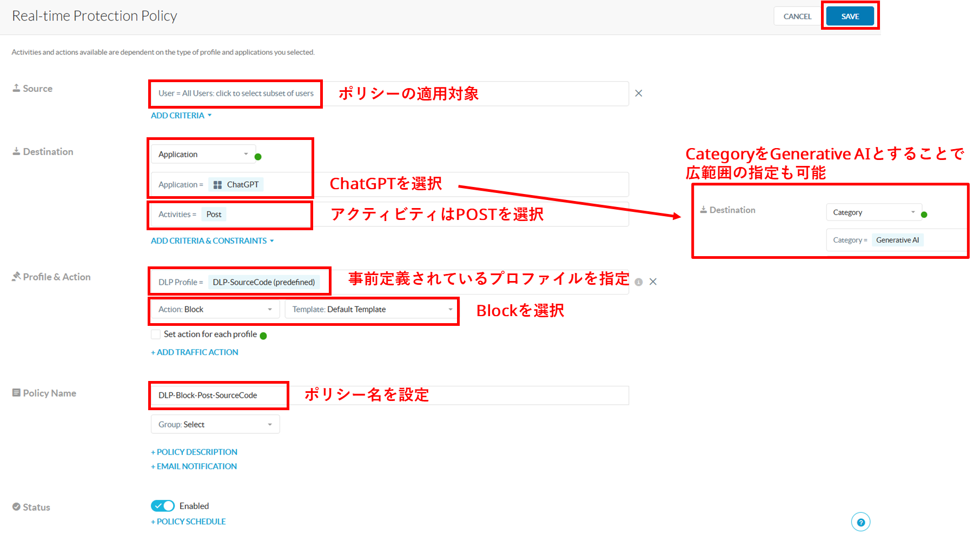
Task: Click the Status check icon
Action: point(16,507)
